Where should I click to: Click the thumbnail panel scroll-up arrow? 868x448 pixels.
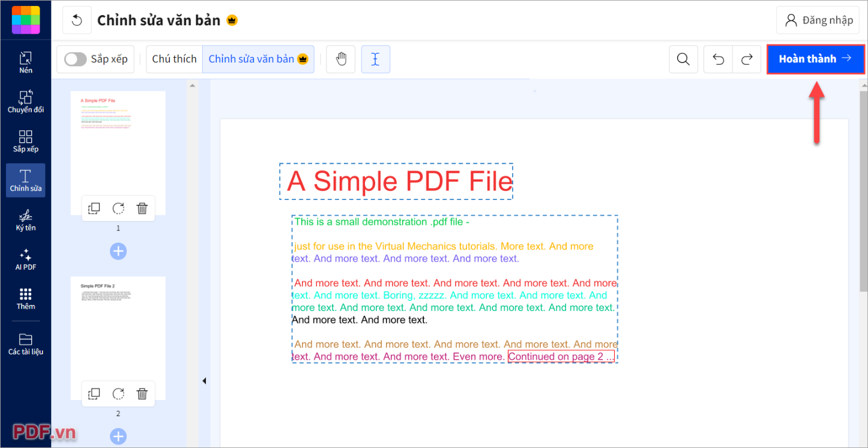[192, 85]
